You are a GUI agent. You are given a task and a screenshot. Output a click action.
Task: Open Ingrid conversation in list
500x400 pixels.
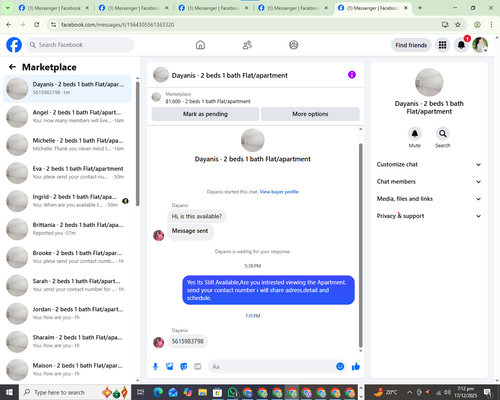pyautogui.click(x=68, y=201)
